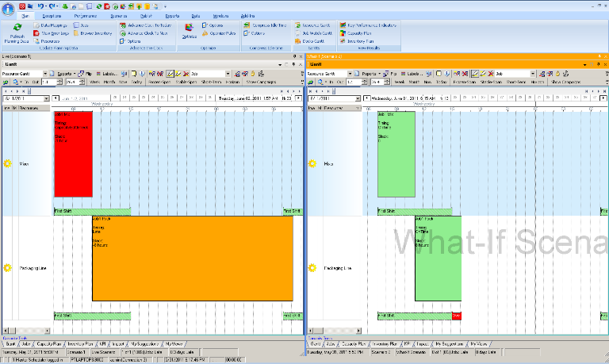The width and height of the screenshot is (609, 364).
Task: Toggle Show Campaigns in the left Gantt
Action: click(261, 82)
